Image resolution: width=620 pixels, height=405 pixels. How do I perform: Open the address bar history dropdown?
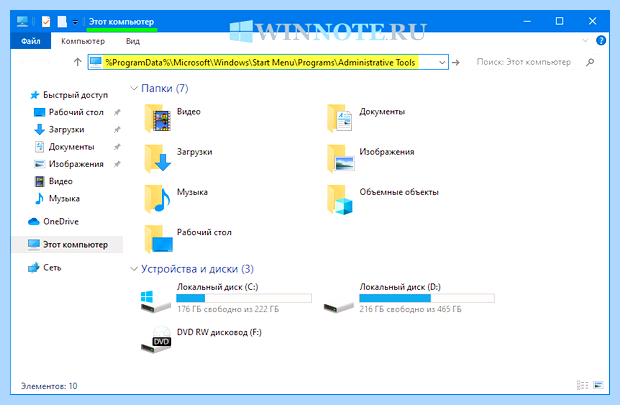442,62
